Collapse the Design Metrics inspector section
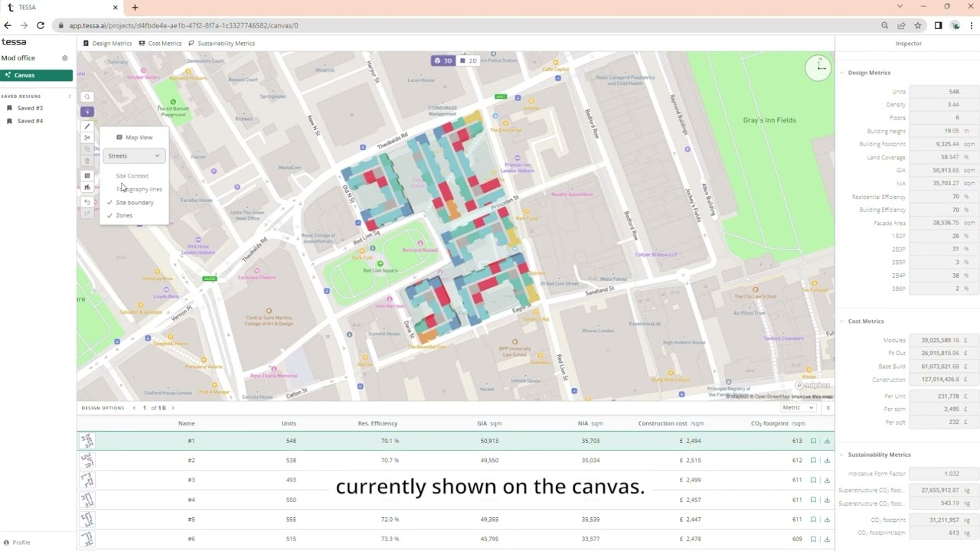This screenshot has height=551, width=980. [841, 73]
